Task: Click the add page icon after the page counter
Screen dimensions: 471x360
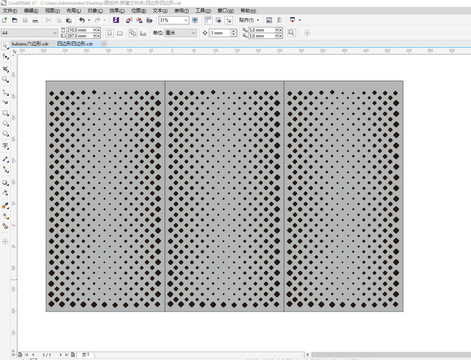Action: coord(73,355)
